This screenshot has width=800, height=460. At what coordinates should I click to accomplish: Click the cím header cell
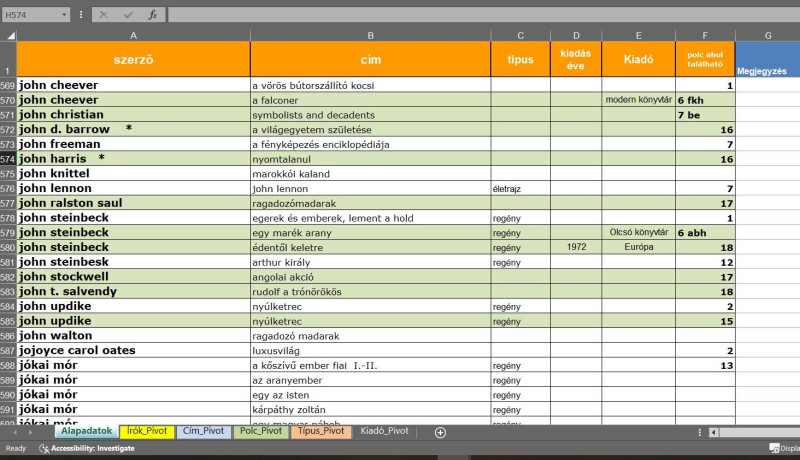370,59
